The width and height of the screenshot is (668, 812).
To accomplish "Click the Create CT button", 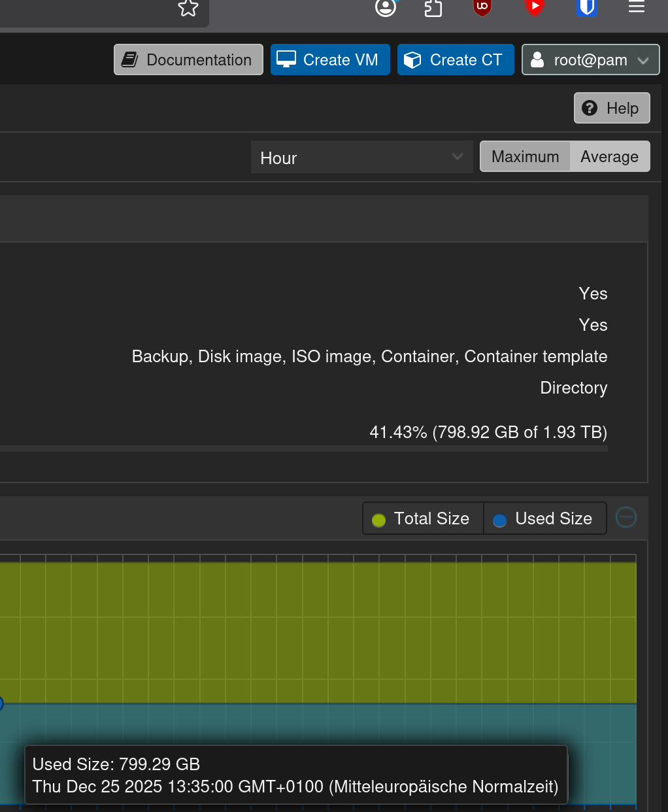I will click(x=456, y=60).
